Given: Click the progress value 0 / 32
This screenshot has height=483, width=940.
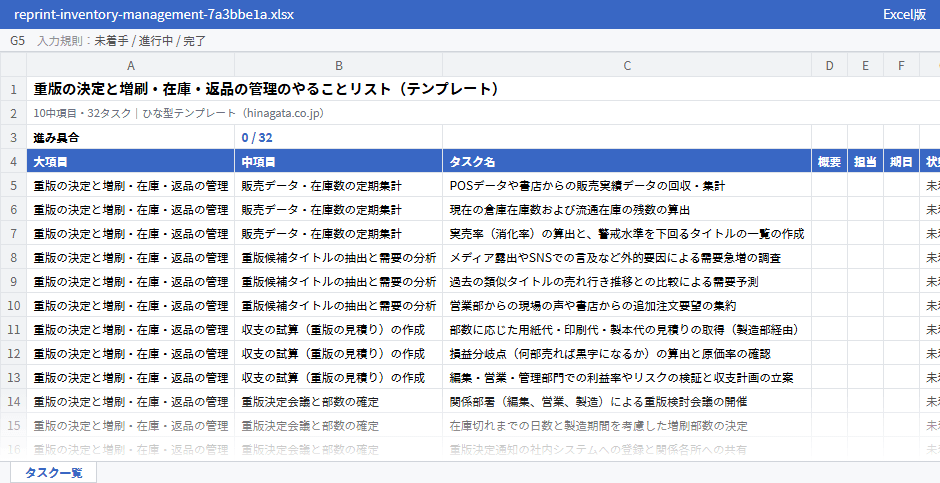Looking at the screenshot, I should click(x=339, y=137).
